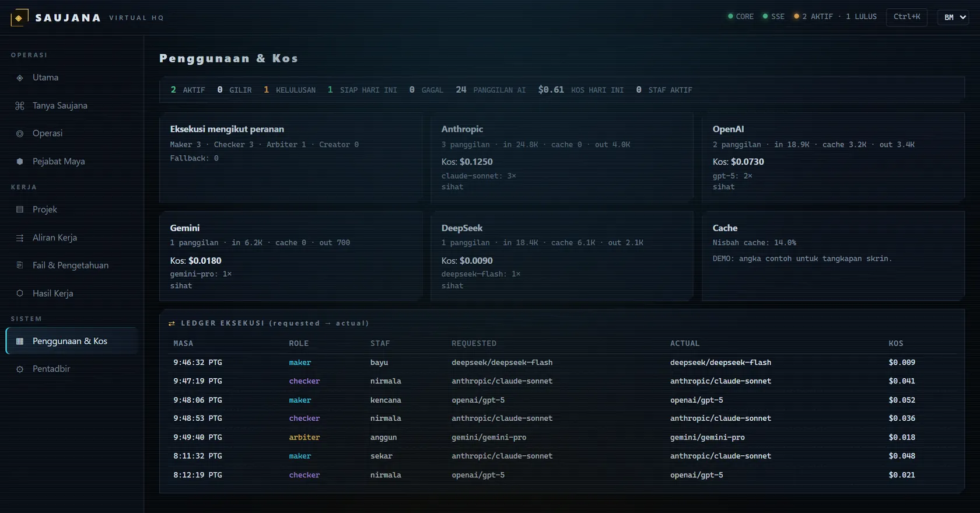Click the Fail & Pengetahuan document icon

[20, 265]
